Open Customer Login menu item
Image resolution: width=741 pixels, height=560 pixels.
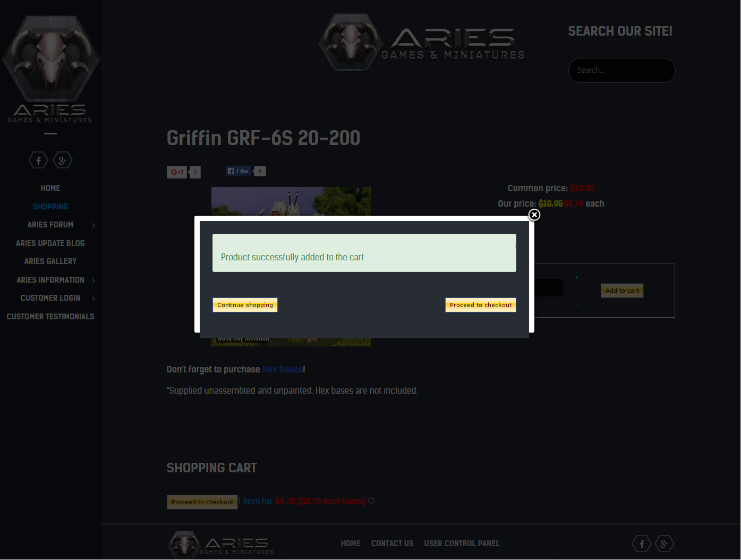tap(50, 298)
